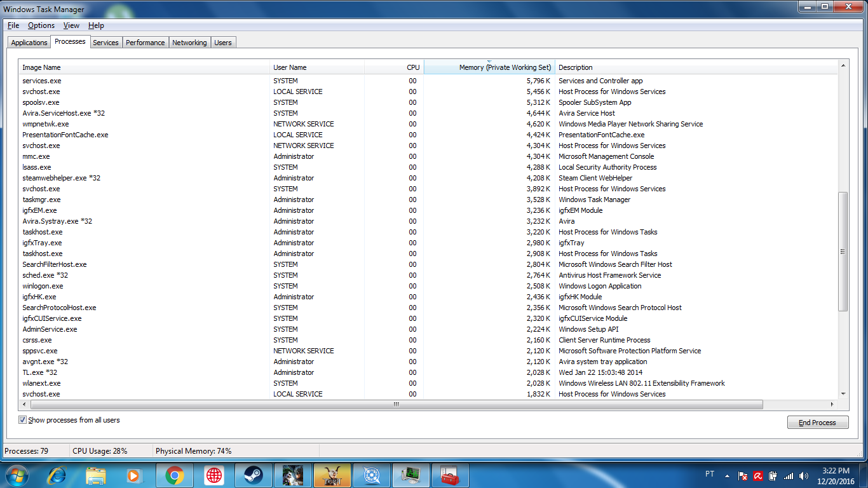This screenshot has width=868, height=488.
Task: Sort by the Image Name column header
Action: (144, 67)
